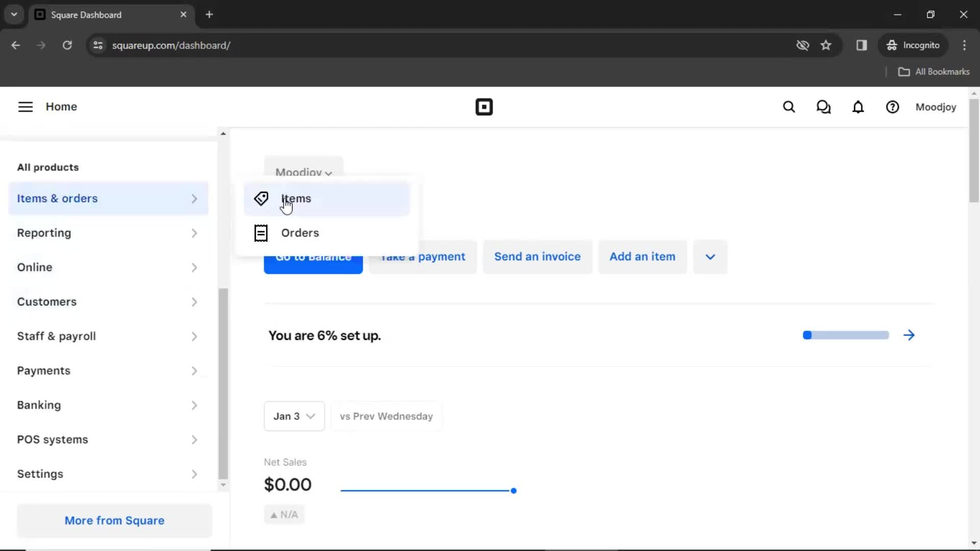Click the Add an item button
Screen dimensions: 980x551
[x=643, y=256]
